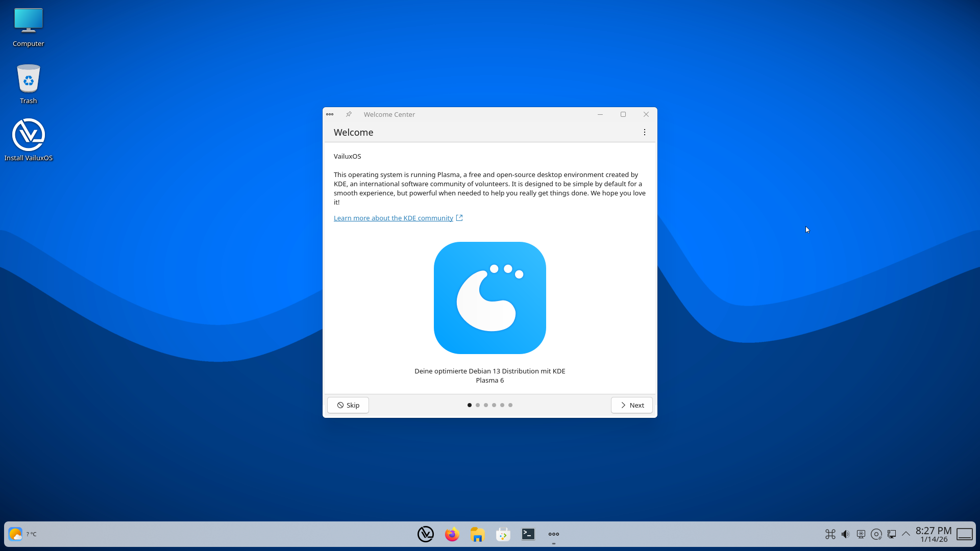Open the Welcome Center window options menu
980x551 pixels.
[330, 114]
